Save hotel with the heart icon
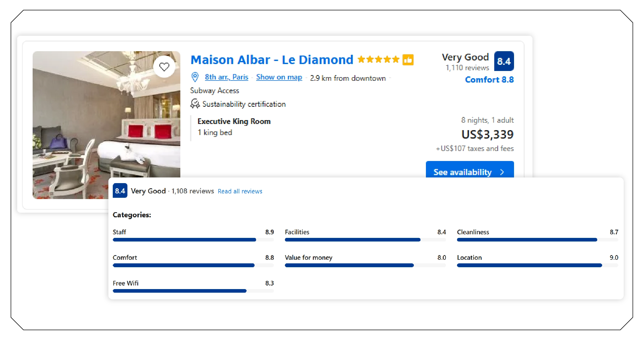 [x=164, y=67]
